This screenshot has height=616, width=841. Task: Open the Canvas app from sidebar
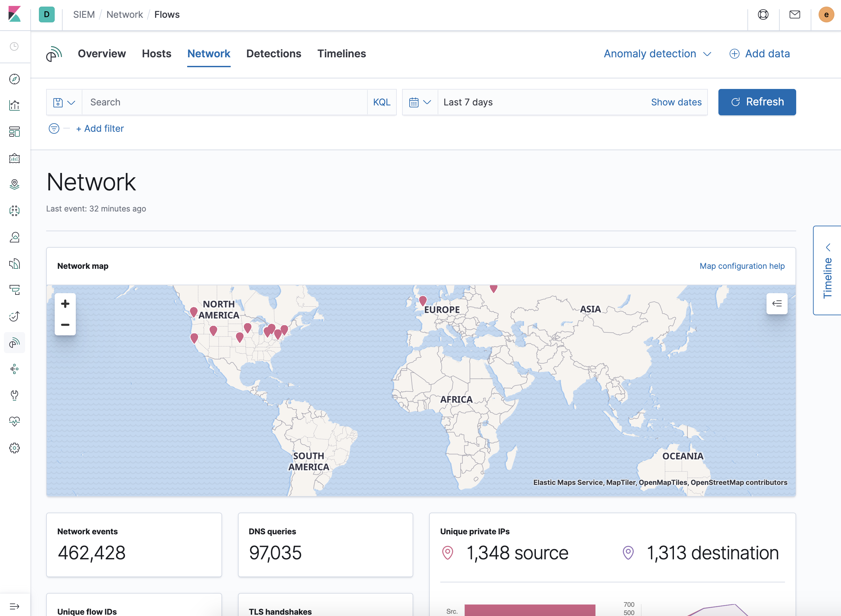pyautogui.click(x=14, y=158)
